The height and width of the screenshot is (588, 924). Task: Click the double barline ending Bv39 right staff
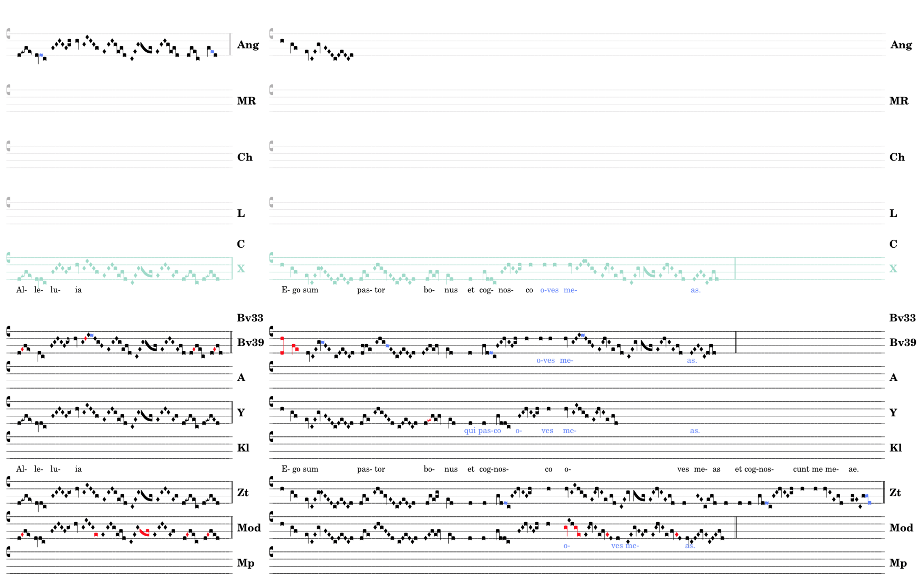point(736,342)
